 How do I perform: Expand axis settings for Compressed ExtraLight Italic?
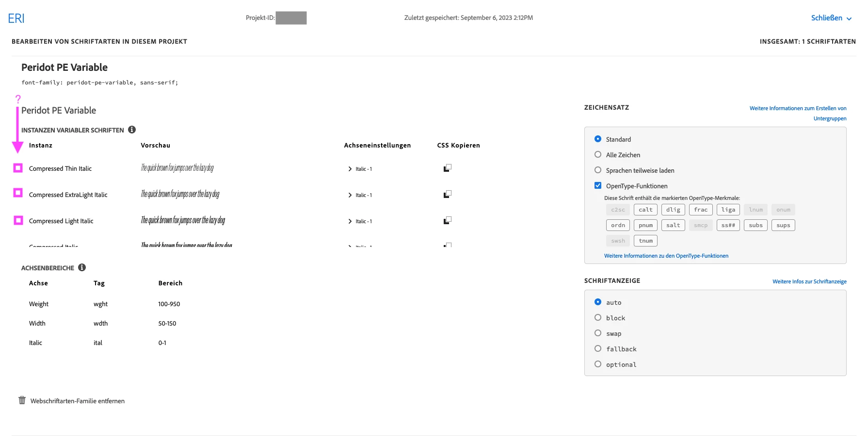click(x=350, y=195)
